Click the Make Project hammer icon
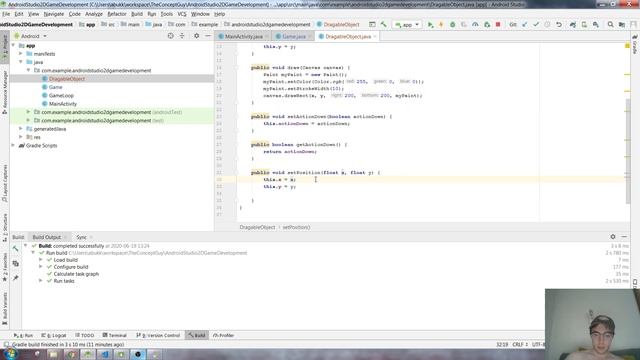This screenshot has height=360, width=640. [384, 24]
